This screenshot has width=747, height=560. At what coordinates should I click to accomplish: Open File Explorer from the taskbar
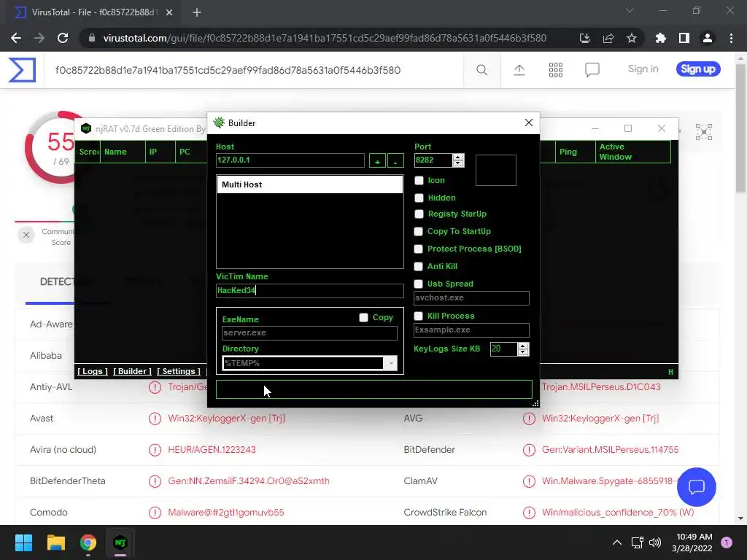click(55, 542)
